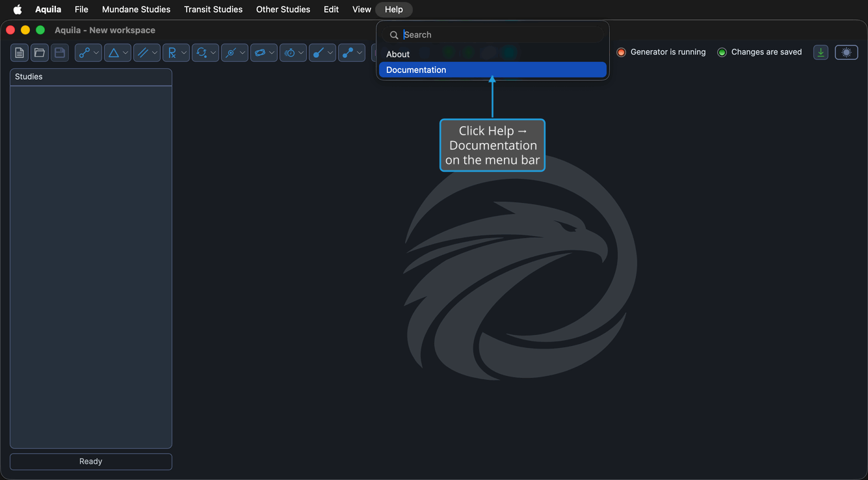Open the Transit Studies menu
868x480 pixels.
click(x=213, y=9)
